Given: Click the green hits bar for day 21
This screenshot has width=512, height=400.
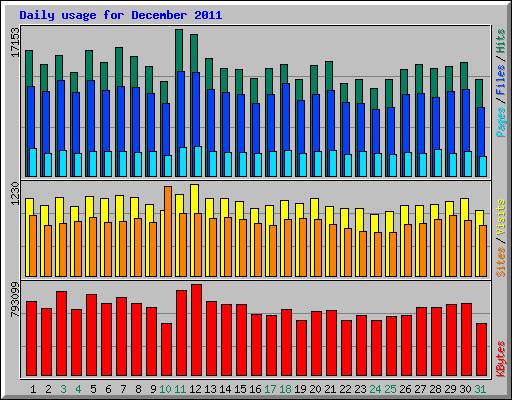Looking at the screenshot, I should click(329, 75).
